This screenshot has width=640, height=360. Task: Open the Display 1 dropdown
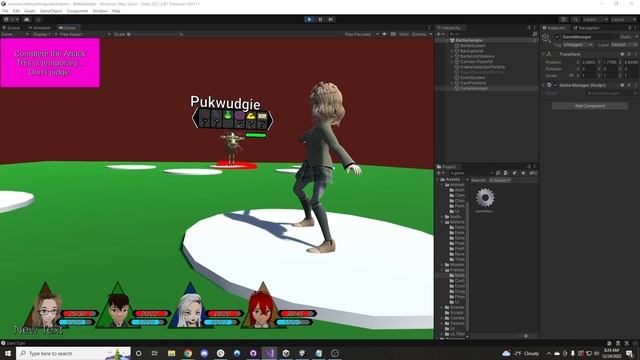[45, 34]
